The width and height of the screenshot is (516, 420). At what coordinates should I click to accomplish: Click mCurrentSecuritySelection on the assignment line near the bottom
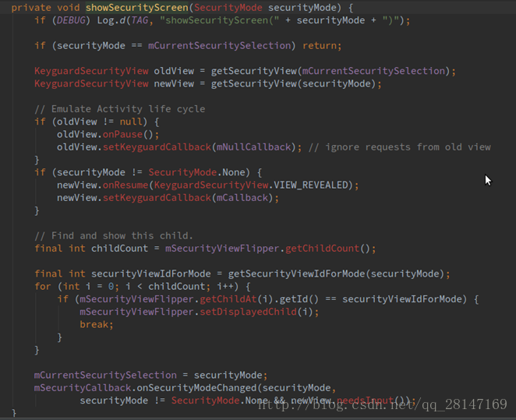[x=105, y=376]
